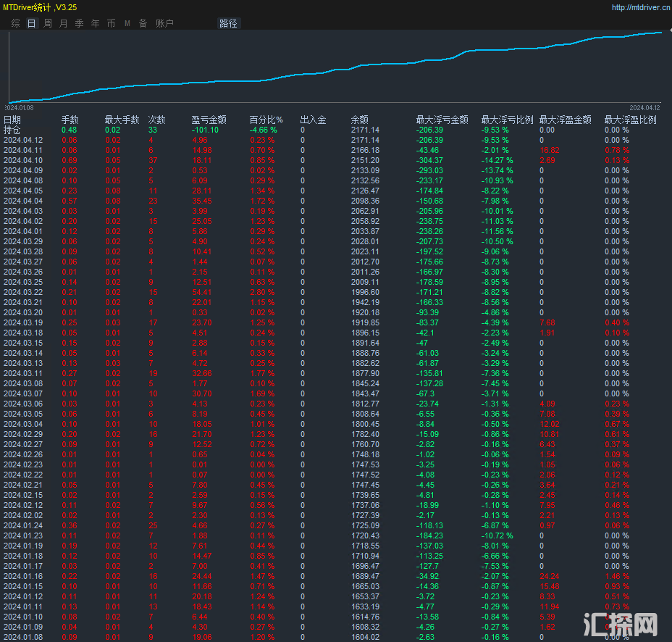The width and height of the screenshot is (672, 642).
Task: Click the 2024.04.12 end date on chart
Action: [x=645, y=107]
